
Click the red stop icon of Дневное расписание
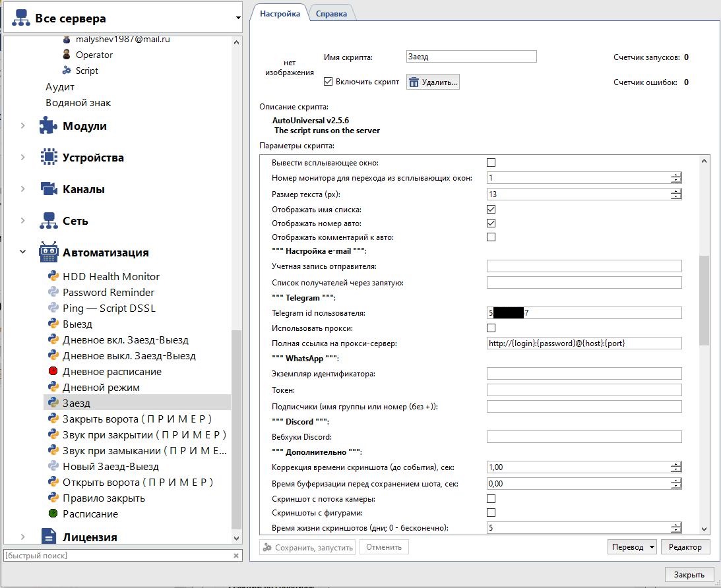[53, 371]
